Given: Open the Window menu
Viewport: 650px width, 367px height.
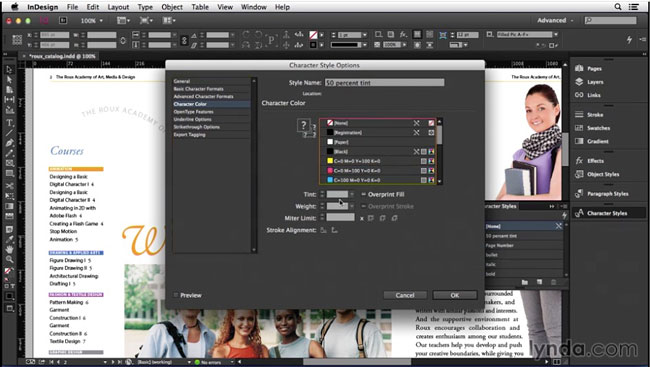Looking at the screenshot, I should (253, 7).
